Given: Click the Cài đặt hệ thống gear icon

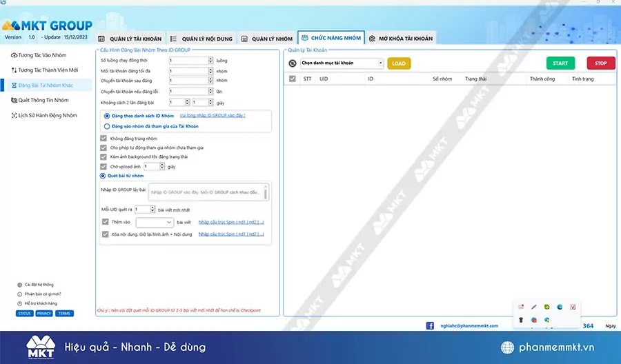Looking at the screenshot, I should click(x=19, y=284).
